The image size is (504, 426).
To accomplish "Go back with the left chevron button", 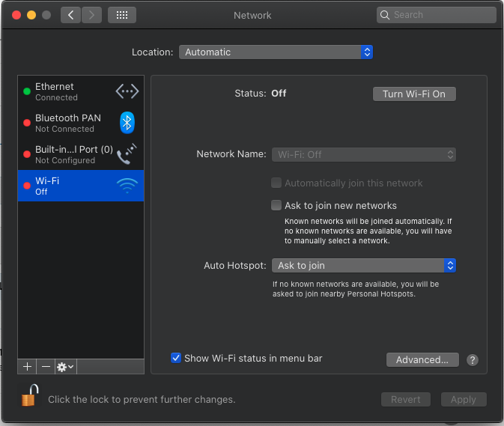I will coord(70,15).
